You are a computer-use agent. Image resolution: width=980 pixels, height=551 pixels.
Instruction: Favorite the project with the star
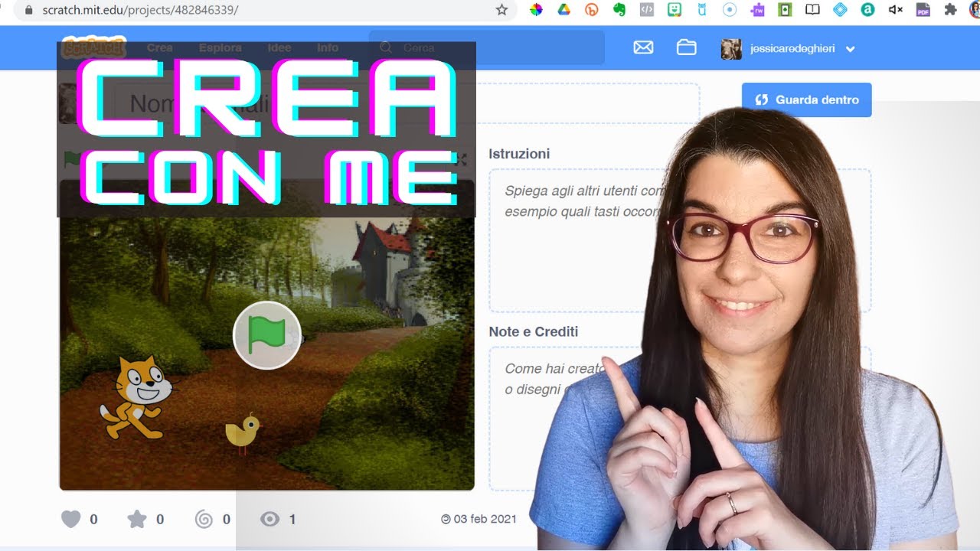[x=136, y=519]
